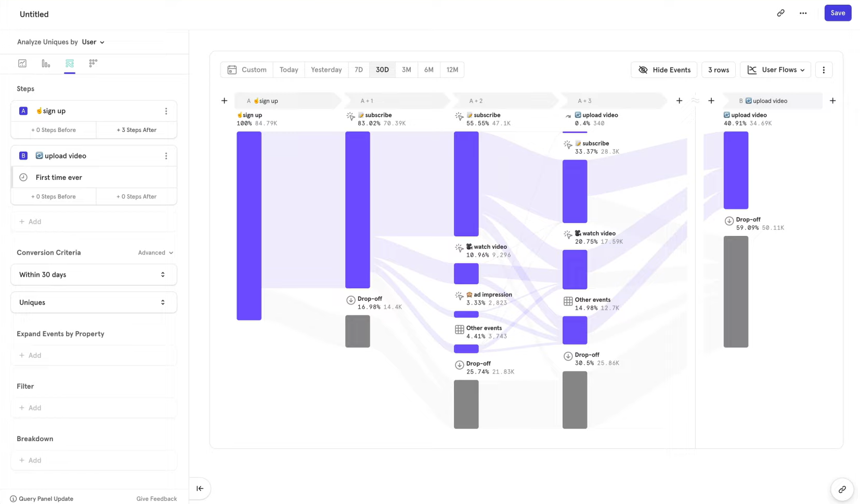
Task: Toggle + 0 Steps Before for upload video
Action: click(x=54, y=196)
